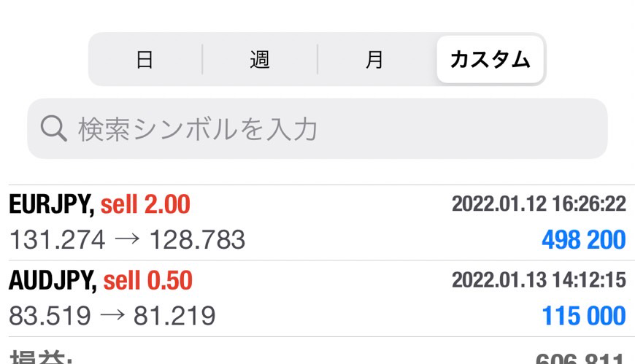Tap the arrow between AUDJPY prices
The height and width of the screenshot is (364, 635).
[112, 316]
